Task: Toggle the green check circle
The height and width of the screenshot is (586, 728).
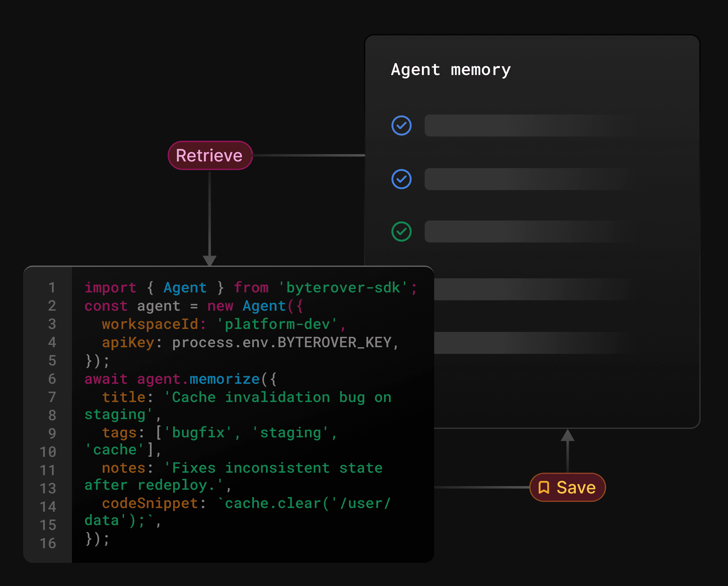Action: (x=401, y=231)
